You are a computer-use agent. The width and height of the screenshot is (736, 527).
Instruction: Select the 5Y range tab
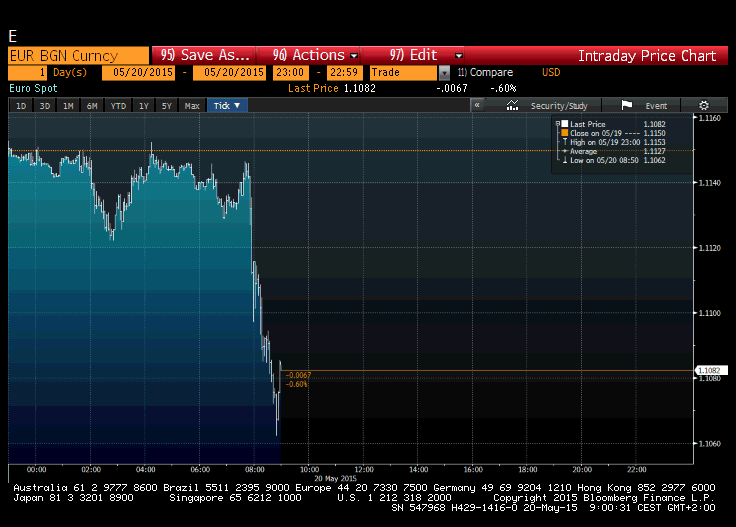(x=167, y=106)
